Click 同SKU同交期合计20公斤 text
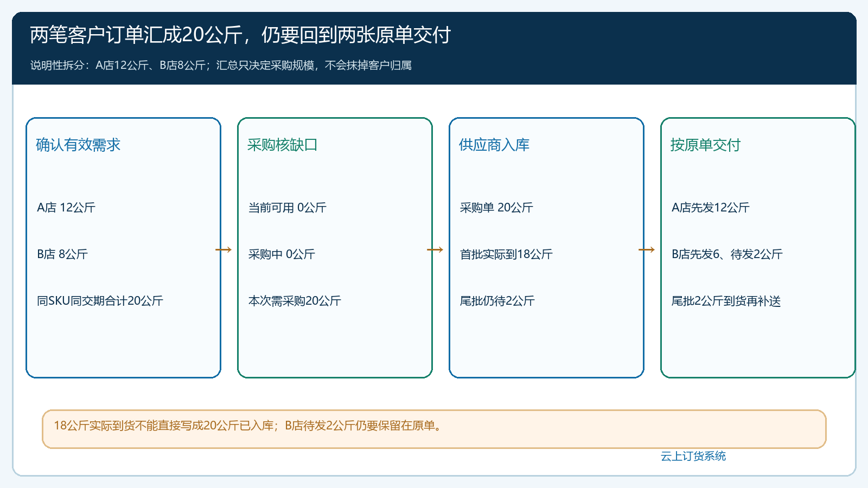Image resolution: width=868 pixels, height=488 pixels. tap(100, 301)
